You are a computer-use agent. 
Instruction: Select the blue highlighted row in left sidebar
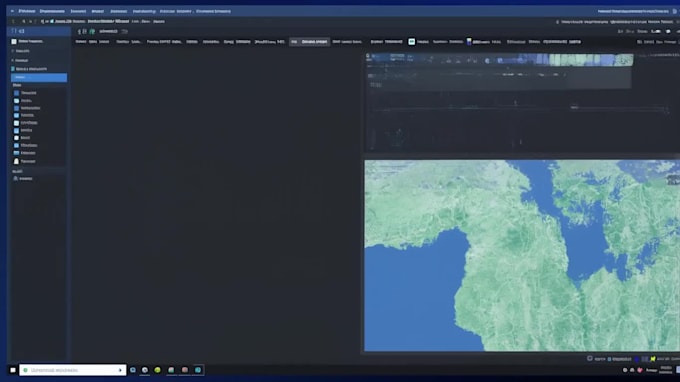tap(39, 77)
